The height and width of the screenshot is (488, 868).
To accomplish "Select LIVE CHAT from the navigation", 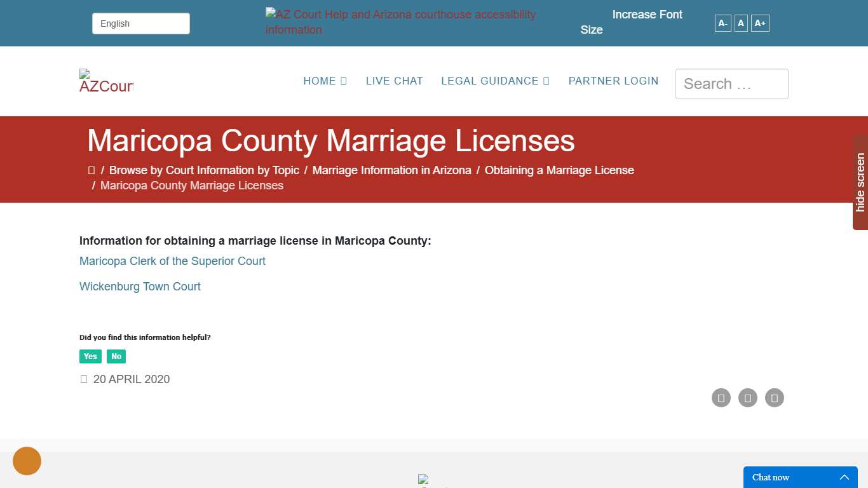I will click(x=394, y=81).
